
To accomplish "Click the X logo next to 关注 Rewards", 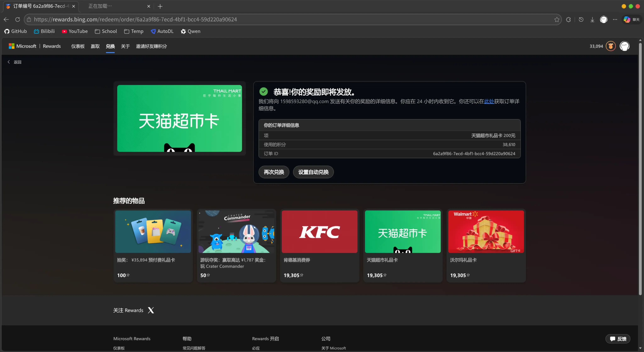I will [151, 310].
